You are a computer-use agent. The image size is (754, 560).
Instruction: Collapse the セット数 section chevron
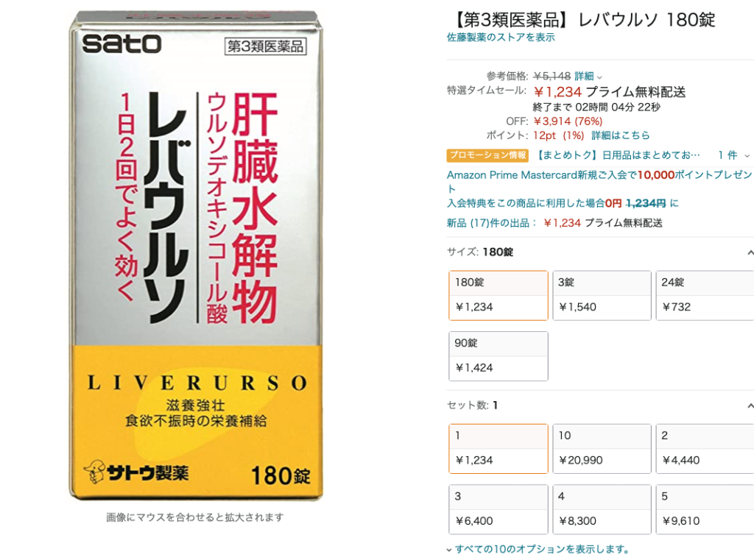[750, 406]
